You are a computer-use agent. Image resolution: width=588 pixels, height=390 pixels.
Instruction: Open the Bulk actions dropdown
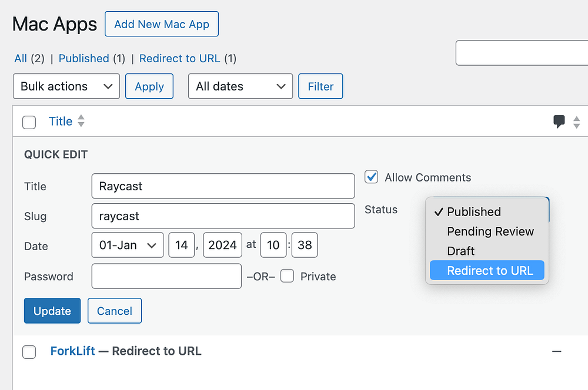point(66,86)
